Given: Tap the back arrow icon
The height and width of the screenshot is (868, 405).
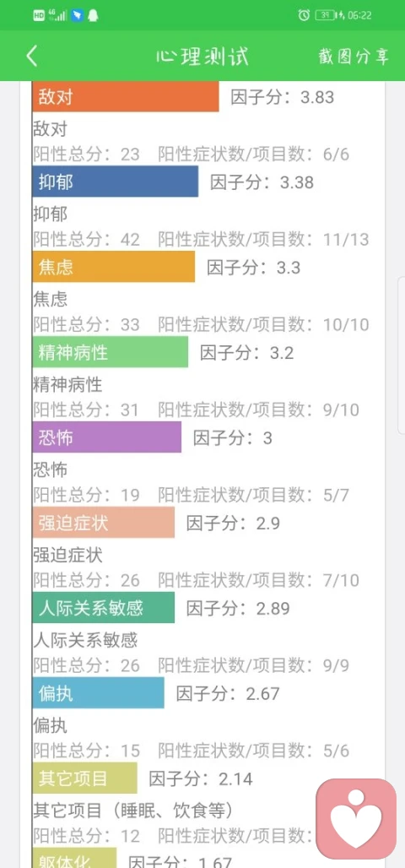Looking at the screenshot, I should (32, 56).
